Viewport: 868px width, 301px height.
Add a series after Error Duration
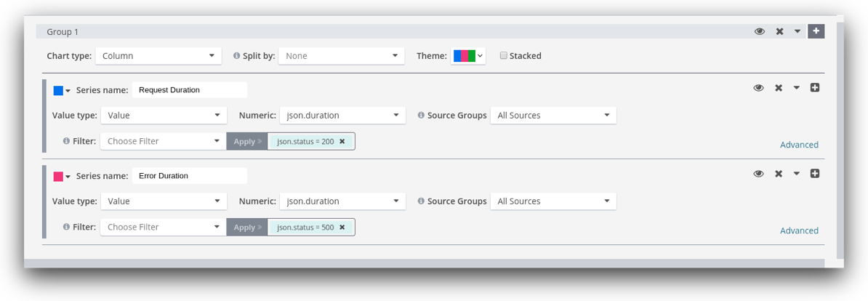click(815, 174)
